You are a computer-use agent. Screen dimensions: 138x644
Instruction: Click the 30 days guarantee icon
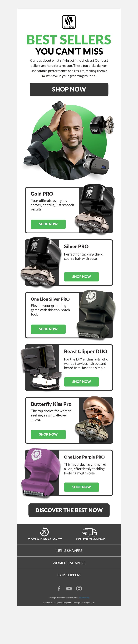(44, 532)
